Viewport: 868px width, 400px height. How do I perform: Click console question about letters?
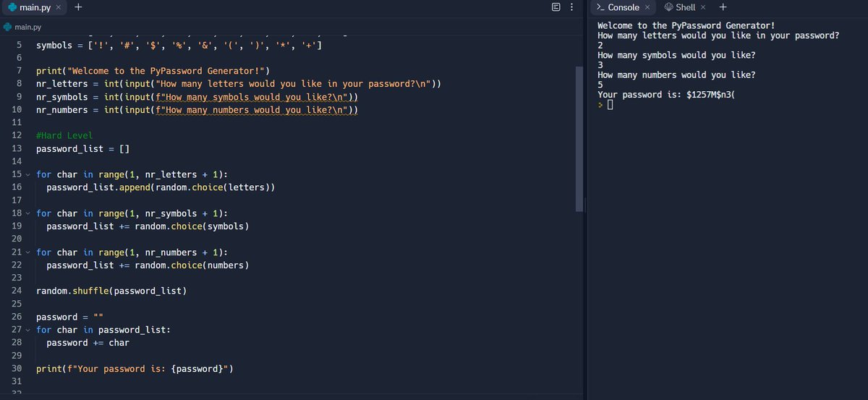click(x=718, y=35)
